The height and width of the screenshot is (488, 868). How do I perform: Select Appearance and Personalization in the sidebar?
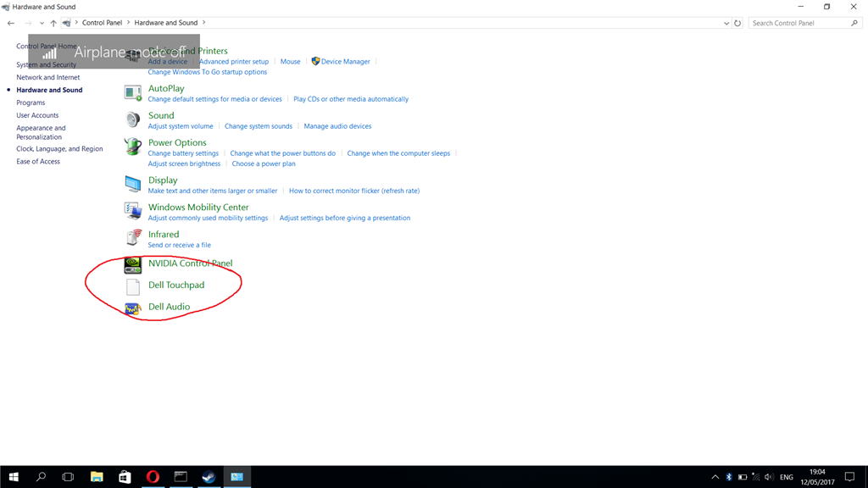[41, 132]
